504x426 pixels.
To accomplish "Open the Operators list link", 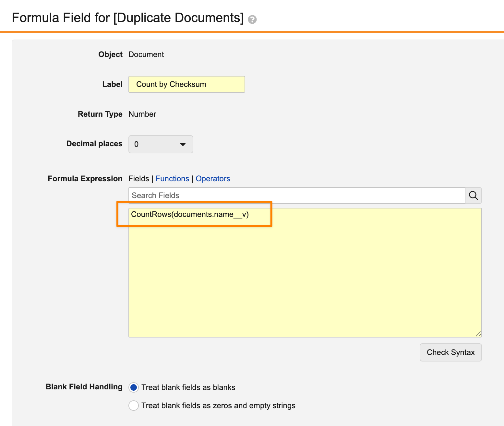I will point(213,179).
